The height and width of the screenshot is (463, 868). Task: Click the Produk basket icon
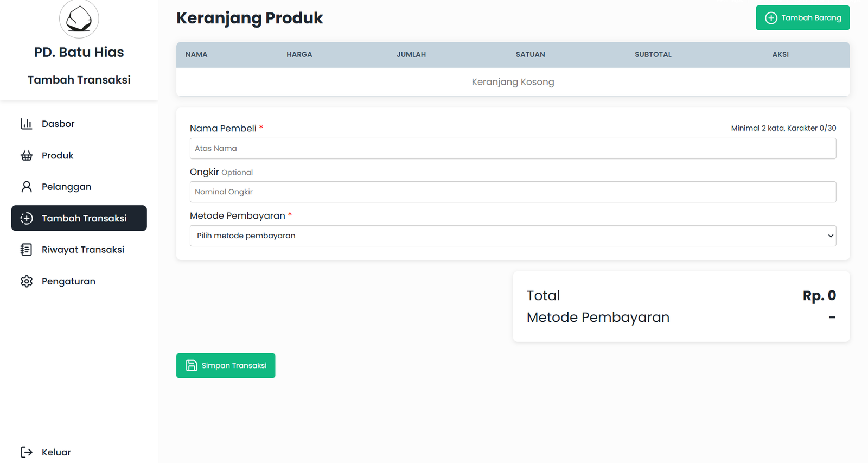tap(27, 156)
